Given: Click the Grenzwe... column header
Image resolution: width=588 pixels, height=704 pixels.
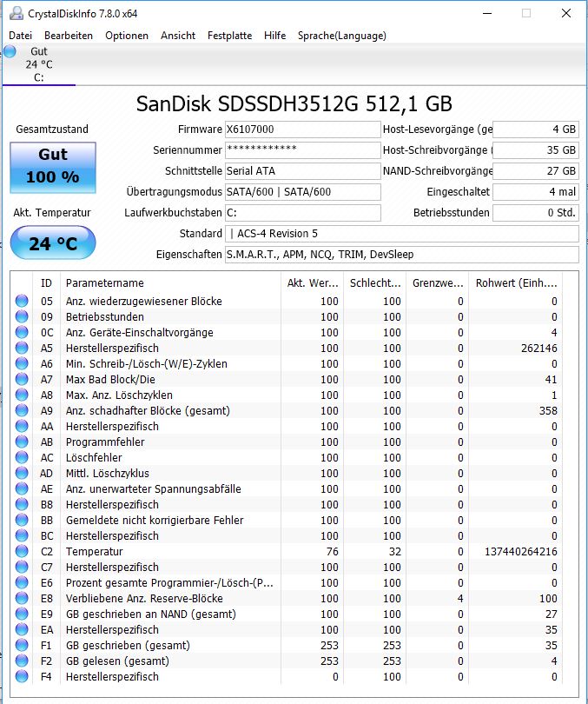Looking at the screenshot, I should [438, 282].
